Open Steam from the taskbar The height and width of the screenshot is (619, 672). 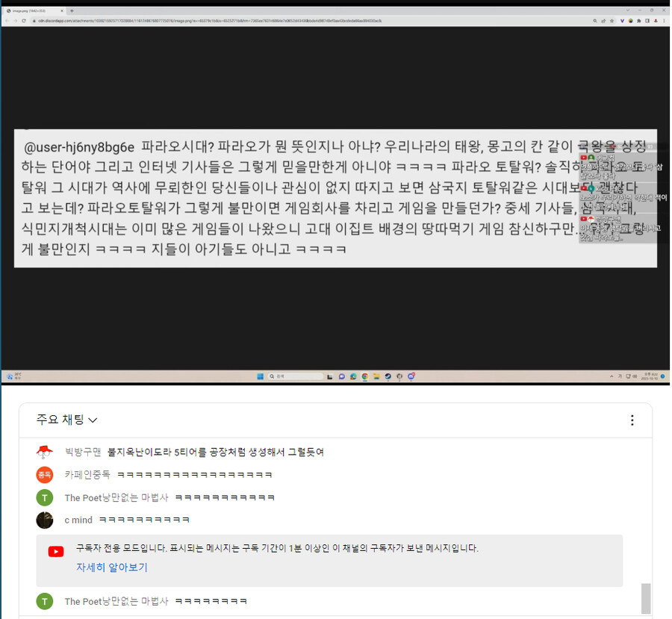[x=388, y=376]
